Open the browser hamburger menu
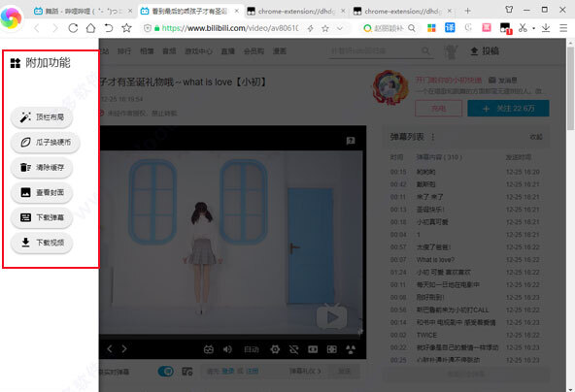The height and width of the screenshot is (392, 575). click(563, 28)
